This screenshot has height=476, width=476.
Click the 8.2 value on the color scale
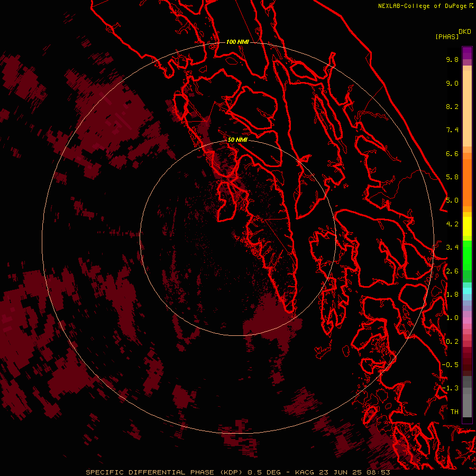pos(452,106)
